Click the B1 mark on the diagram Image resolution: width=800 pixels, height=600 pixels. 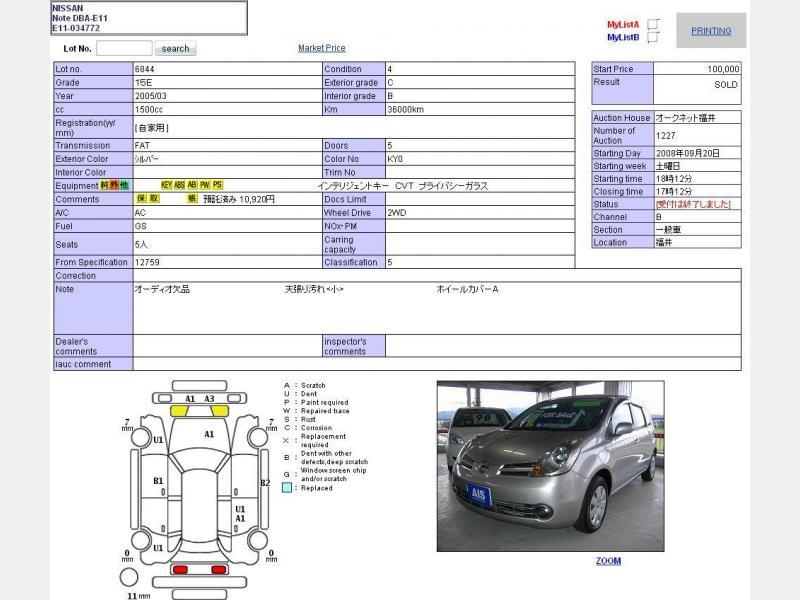158,481
